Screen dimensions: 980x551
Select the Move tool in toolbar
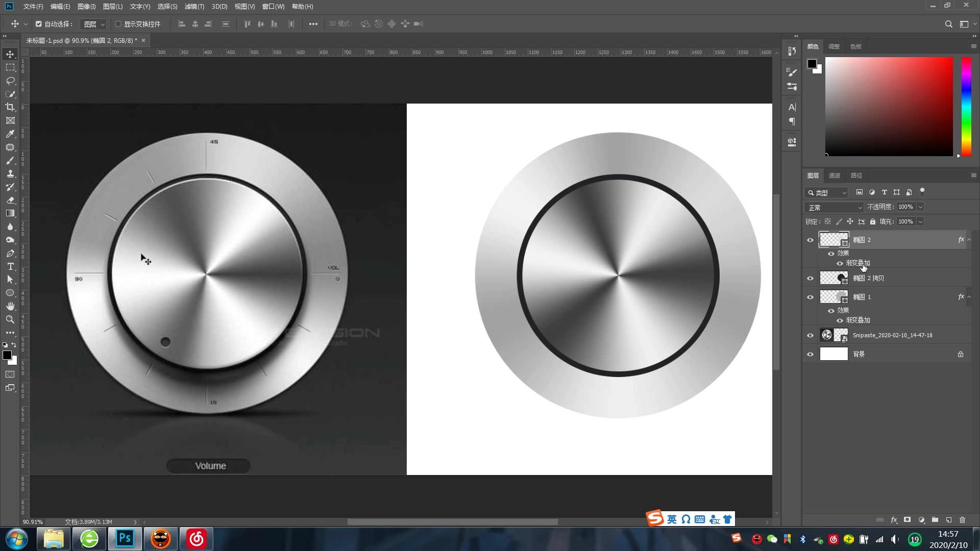click(x=10, y=54)
